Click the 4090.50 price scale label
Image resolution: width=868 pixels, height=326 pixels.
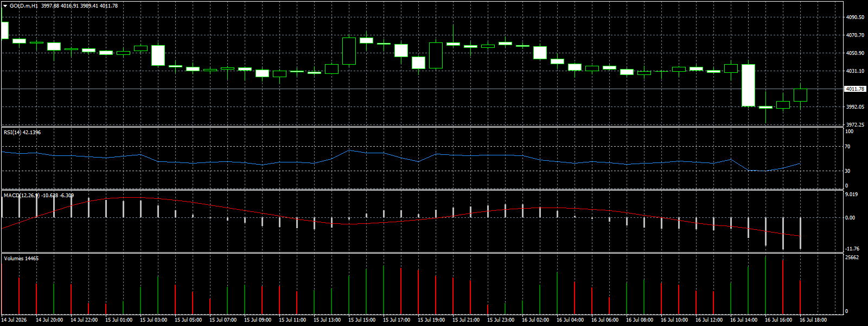coord(855,17)
